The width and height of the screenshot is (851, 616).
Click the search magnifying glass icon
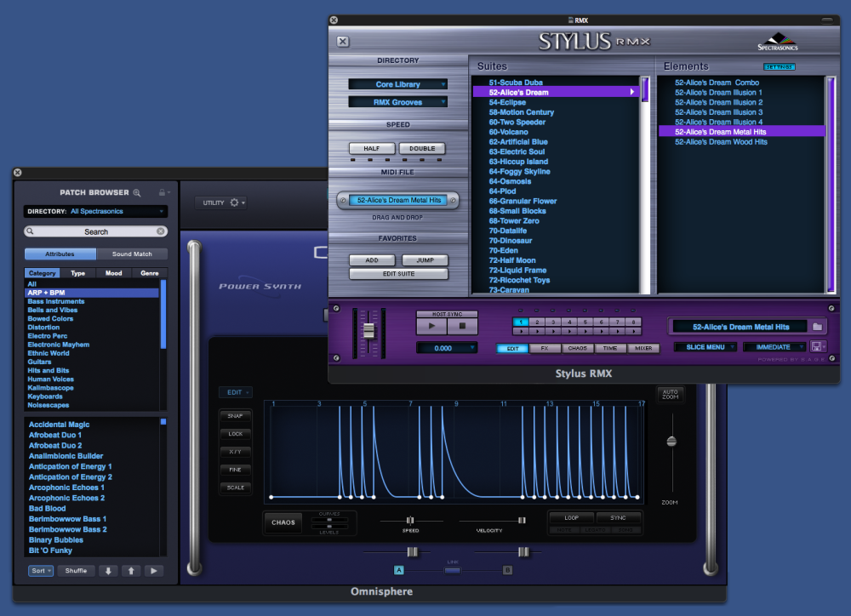click(x=31, y=231)
